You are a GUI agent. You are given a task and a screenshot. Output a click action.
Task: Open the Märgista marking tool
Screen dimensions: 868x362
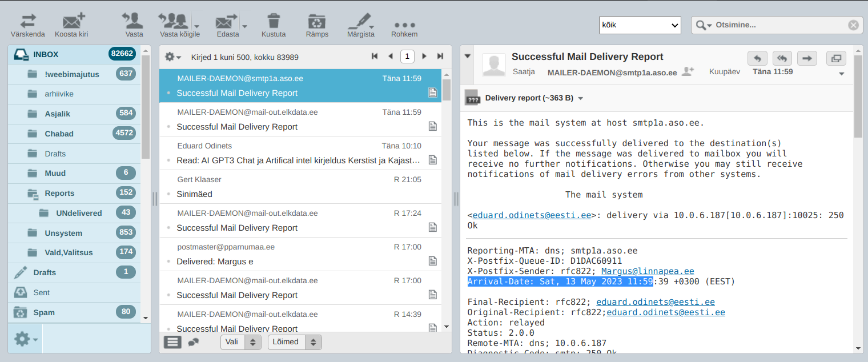pyautogui.click(x=360, y=25)
